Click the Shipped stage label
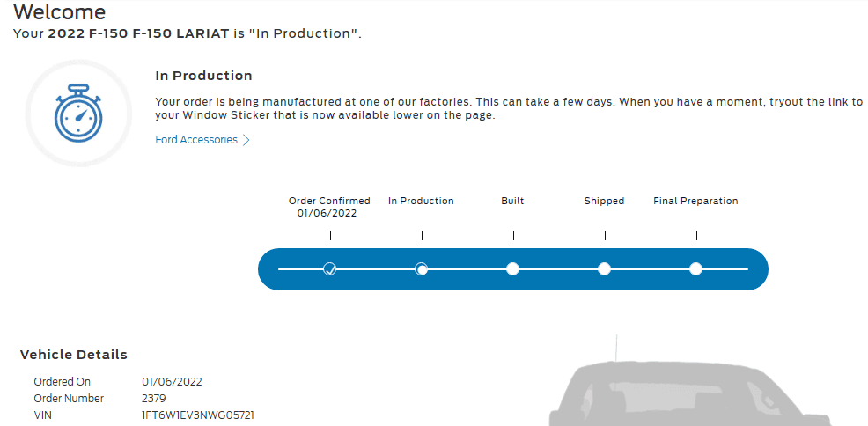This screenshot has width=868, height=426. 604,201
